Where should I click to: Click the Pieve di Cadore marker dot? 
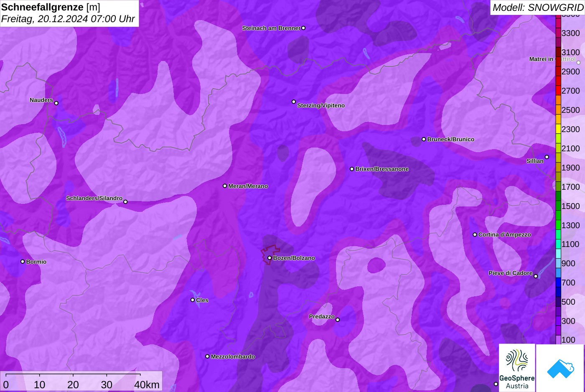(536, 276)
